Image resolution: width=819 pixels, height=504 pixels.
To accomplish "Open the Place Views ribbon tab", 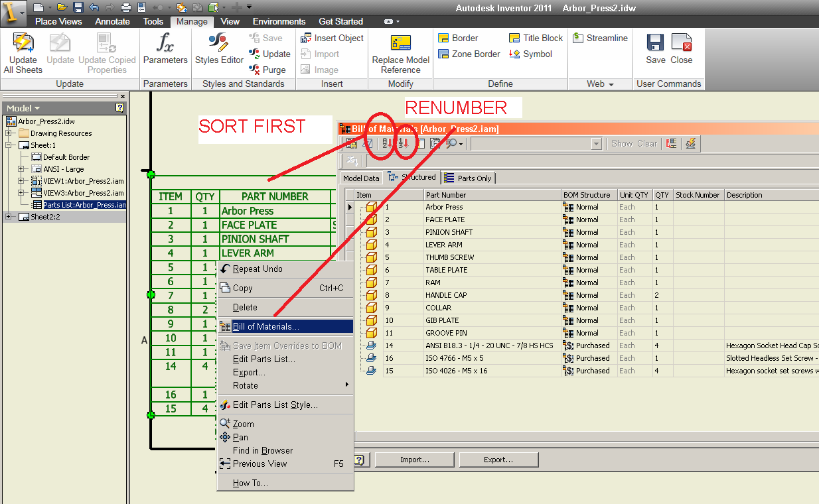I will coord(58,21).
